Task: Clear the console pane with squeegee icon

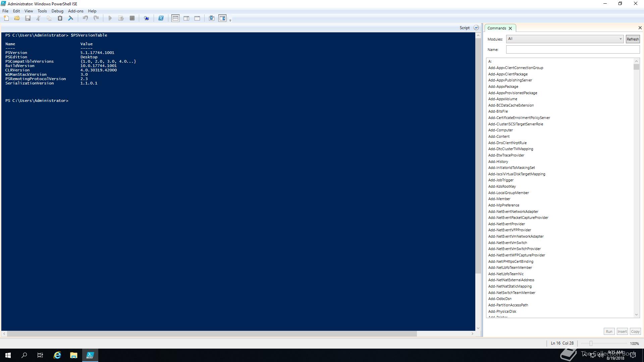Action: click(x=71, y=18)
